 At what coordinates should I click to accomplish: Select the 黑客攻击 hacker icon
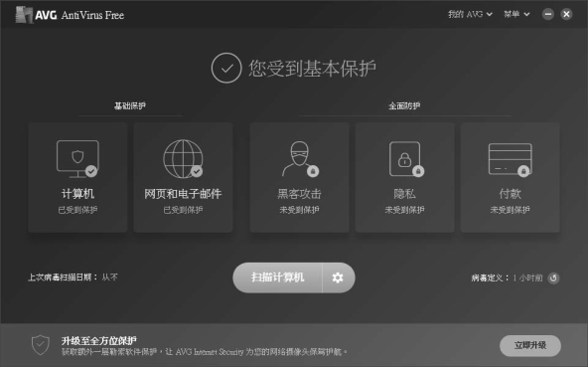[x=300, y=159]
